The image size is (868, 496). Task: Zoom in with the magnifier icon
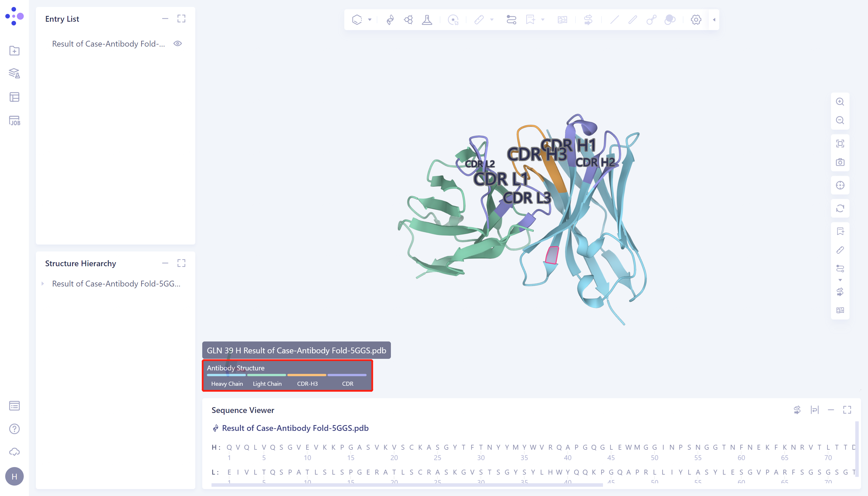coord(841,102)
